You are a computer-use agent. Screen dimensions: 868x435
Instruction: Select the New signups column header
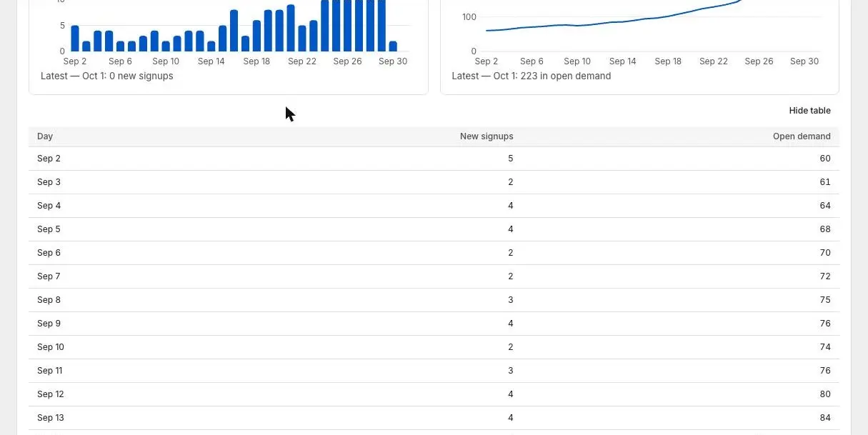pos(487,136)
